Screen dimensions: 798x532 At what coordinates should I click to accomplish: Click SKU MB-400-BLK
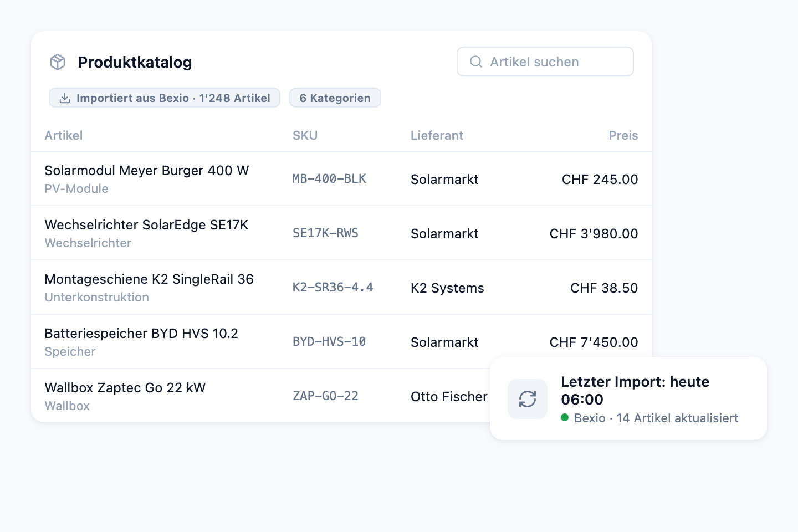[329, 179]
